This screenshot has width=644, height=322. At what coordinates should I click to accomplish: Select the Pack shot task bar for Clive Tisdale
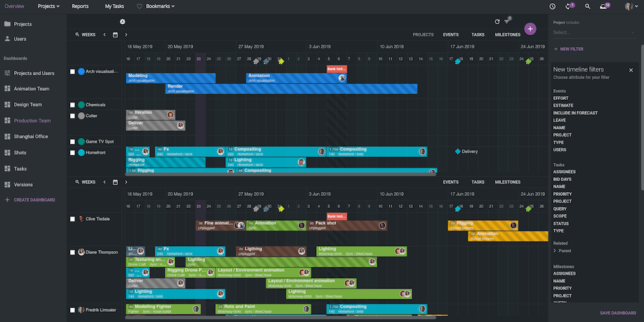[x=347, y=225]
